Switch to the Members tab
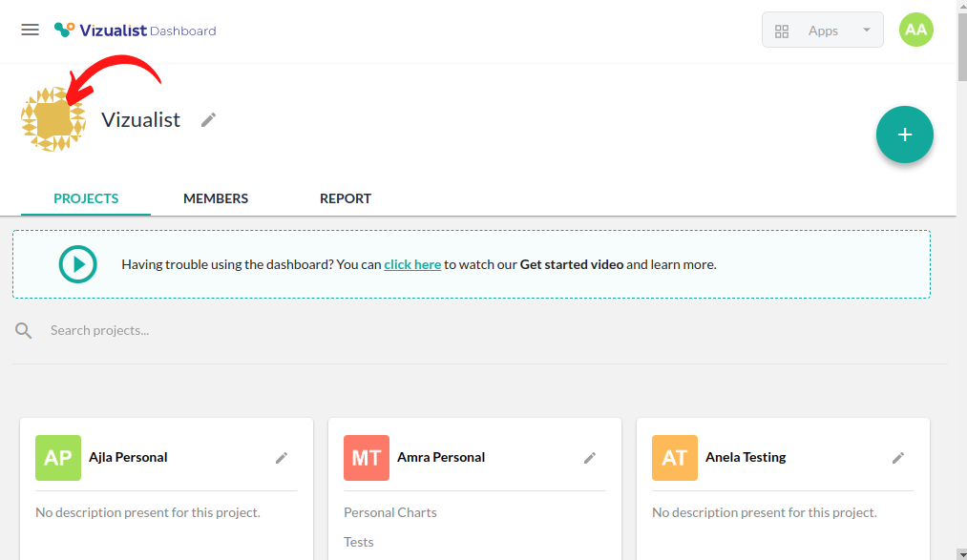 216,198
